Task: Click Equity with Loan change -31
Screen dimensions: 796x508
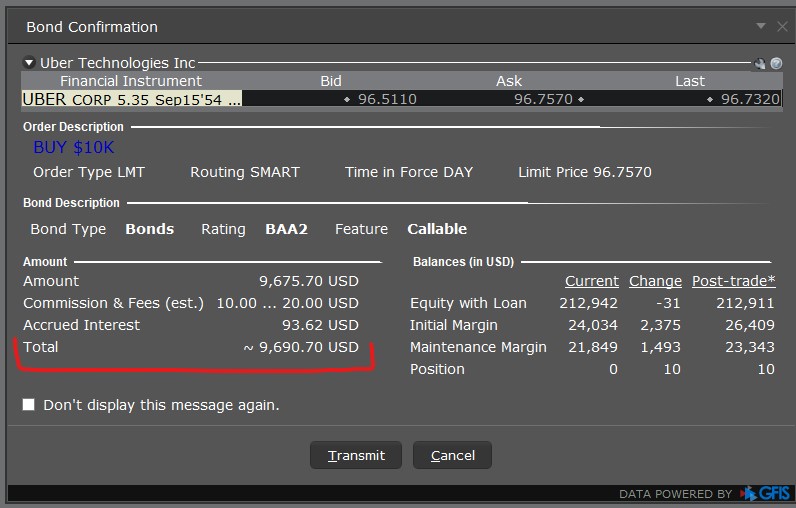Action: [668, 303]
